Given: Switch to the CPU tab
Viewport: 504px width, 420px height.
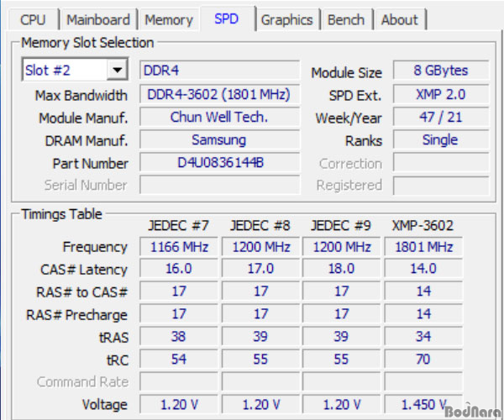Looking at the screenshot, I should coord(33,20).
